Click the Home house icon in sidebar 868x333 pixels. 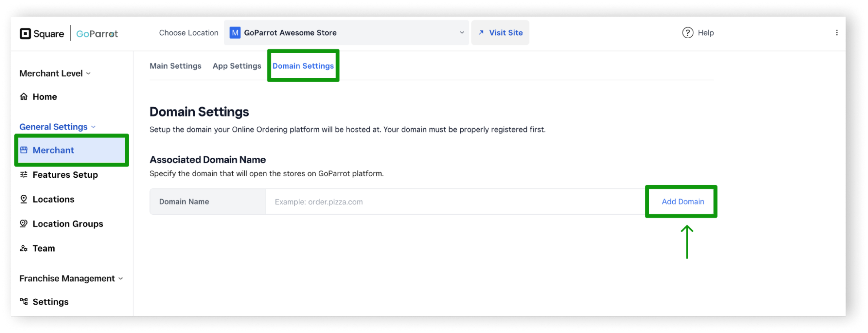pyautogui.click(x=24, y=96)
